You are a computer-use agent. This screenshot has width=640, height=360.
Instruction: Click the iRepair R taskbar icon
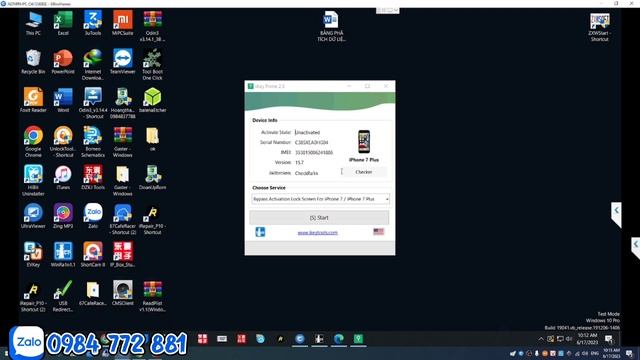tap(280, 339)
